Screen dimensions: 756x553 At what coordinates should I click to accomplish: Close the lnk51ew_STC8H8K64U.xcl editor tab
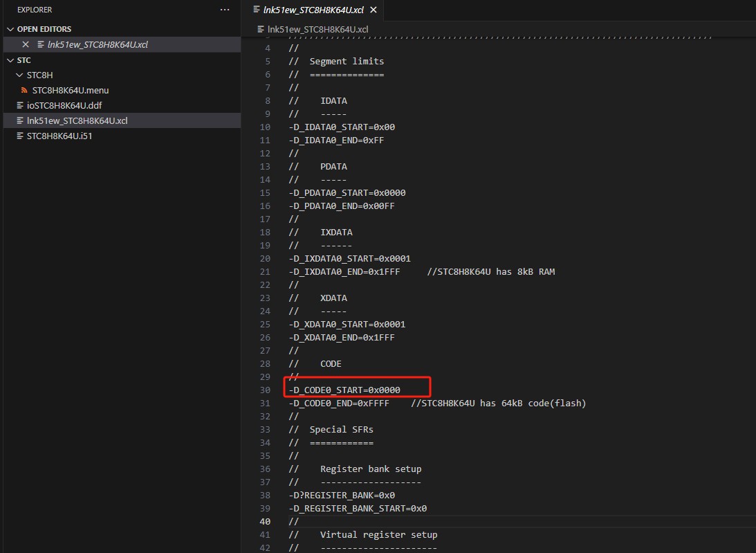[x=374, y=10]
